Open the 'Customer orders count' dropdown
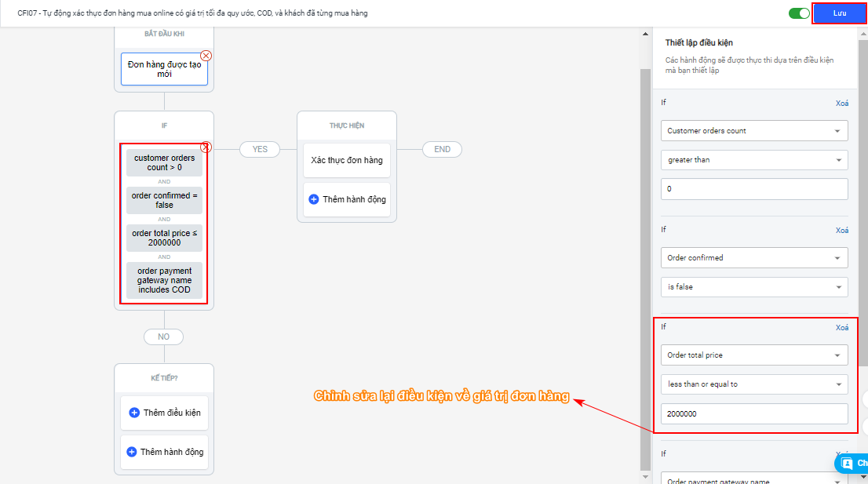 tap(754, 131)
